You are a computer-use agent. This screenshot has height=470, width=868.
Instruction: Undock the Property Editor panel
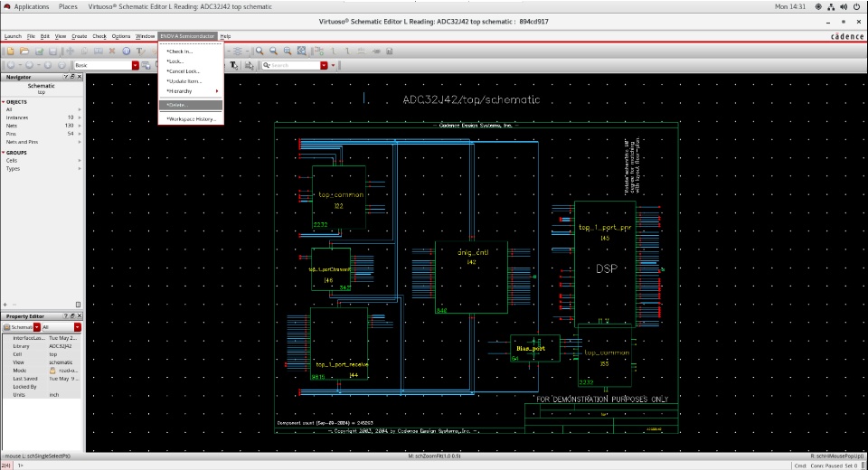pyautogui.click(x=72, y=316)
